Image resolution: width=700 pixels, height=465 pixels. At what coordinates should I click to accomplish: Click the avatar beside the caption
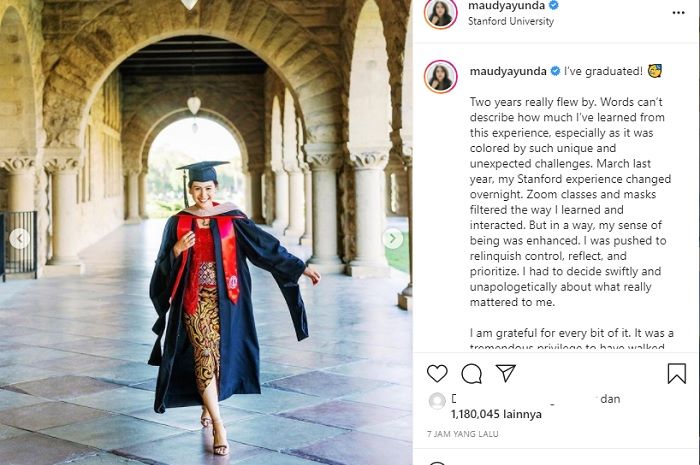point(440,76)
